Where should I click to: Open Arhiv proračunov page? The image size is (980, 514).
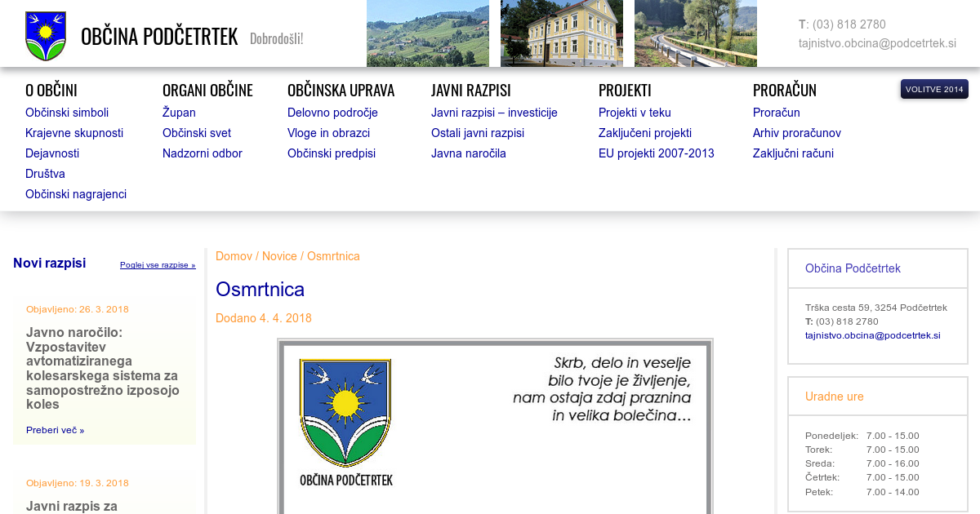(796, 133)
